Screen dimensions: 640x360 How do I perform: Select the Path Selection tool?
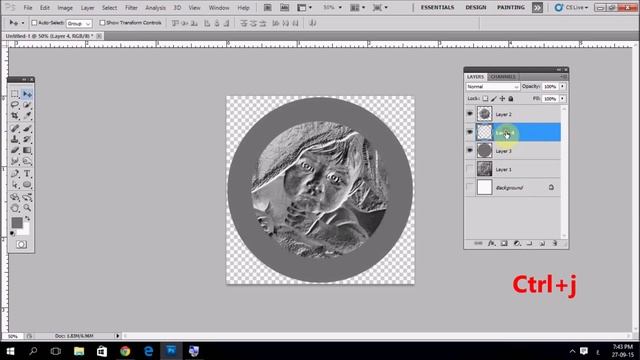tap(15, 184)
